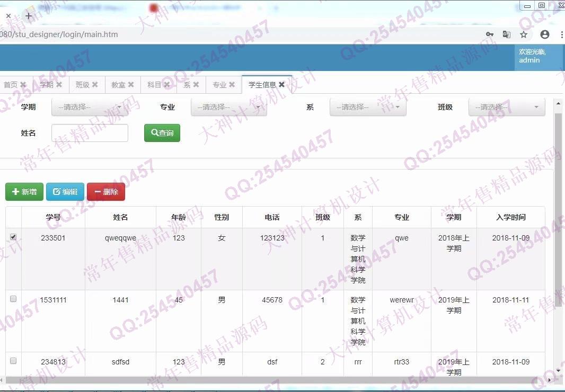Close the 专业 tab with its x icon
565x392 pixels.
point(232,84)
